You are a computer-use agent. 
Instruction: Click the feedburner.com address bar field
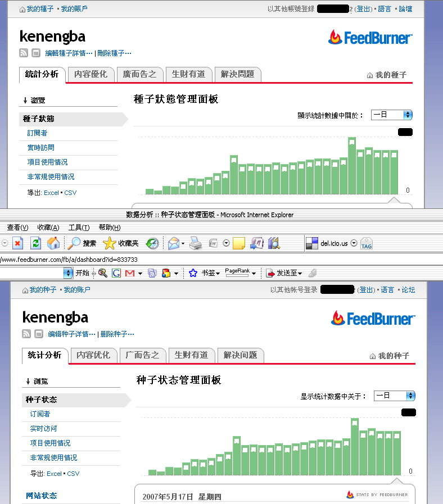pos(169,259)
